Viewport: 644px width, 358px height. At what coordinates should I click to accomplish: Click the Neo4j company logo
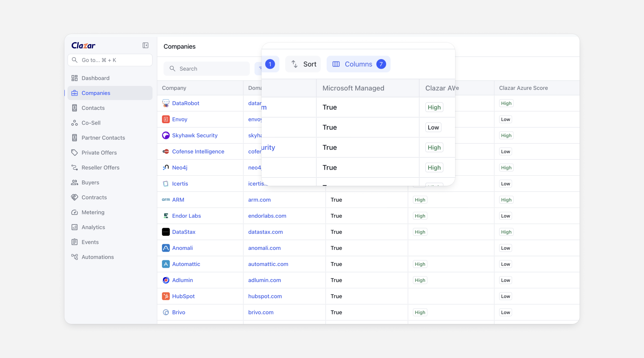(x=166, y=168)
